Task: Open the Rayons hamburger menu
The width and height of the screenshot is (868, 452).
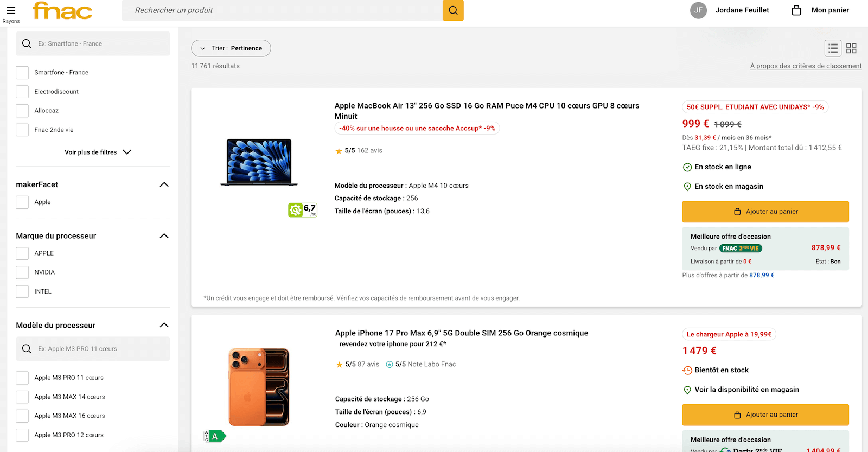Action: tap(11, 10)
